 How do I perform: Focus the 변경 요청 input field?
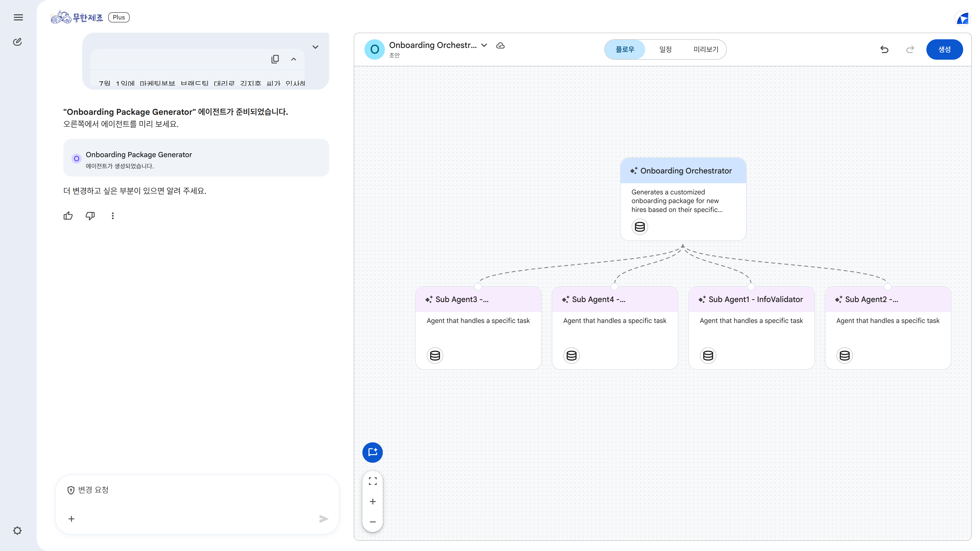[197, 490]
